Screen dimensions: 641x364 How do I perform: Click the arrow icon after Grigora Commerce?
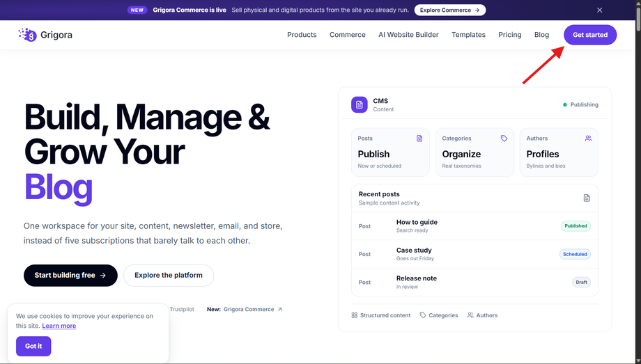280,309
